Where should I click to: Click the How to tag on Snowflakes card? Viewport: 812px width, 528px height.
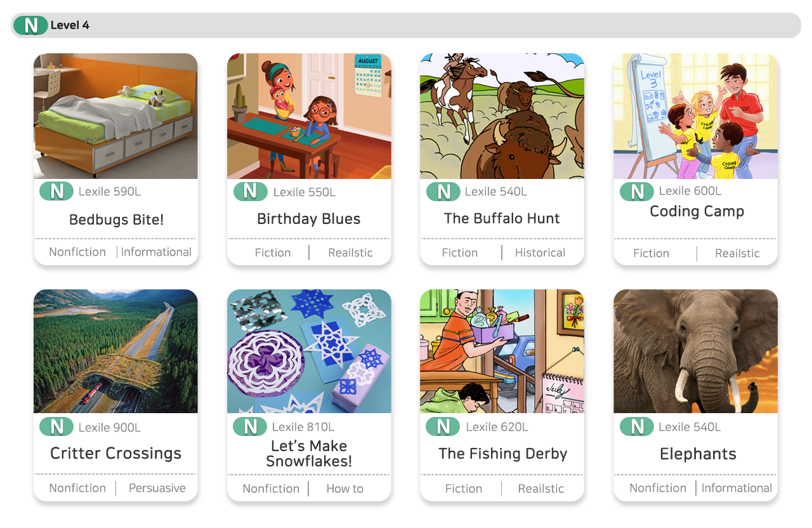point(345,489)
